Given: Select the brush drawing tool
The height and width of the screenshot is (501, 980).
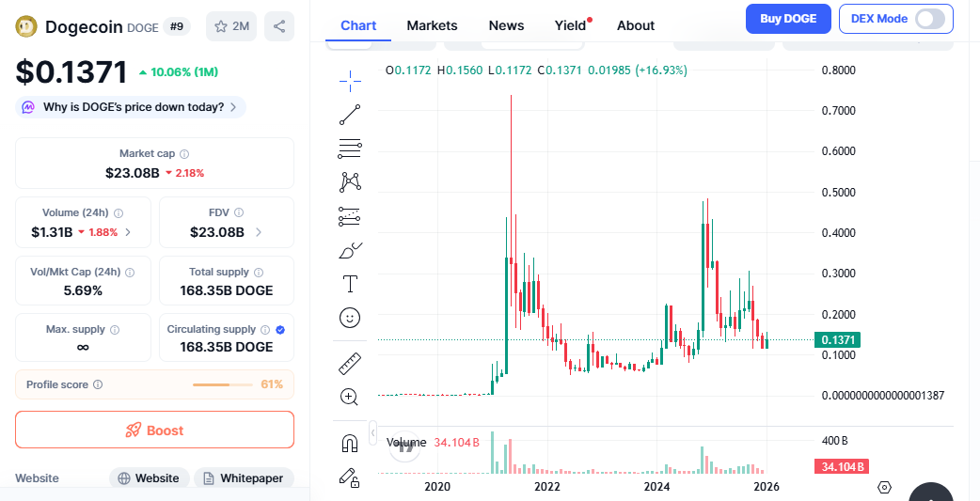Looking at the screenshot, I should (x=350, y=250).
